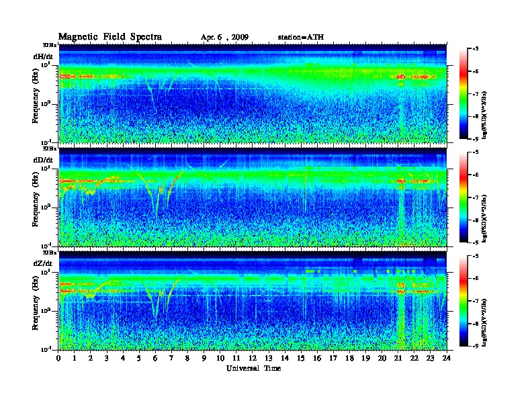Click hour tick label '0' on time axis

pos(58,358)
